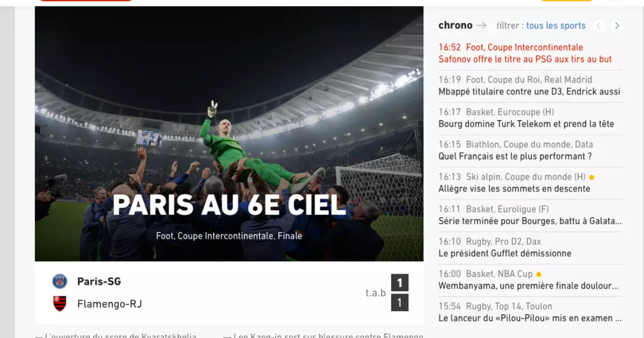Click the live dot on NBA Cup item
644x338 pixels.
click(x=538, y=274)
